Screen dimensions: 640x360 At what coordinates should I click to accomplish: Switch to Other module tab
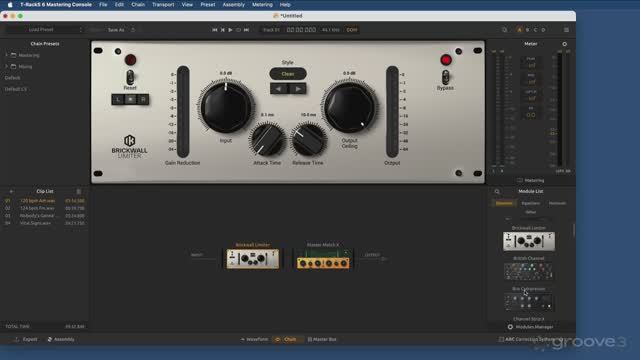(531, 212)
